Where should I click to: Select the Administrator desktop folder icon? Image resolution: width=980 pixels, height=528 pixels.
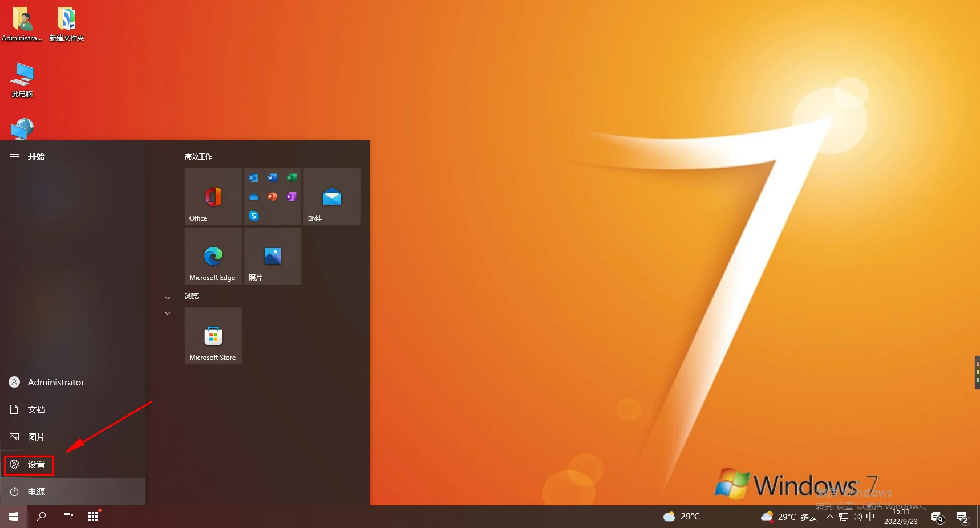tap(22, 25)
